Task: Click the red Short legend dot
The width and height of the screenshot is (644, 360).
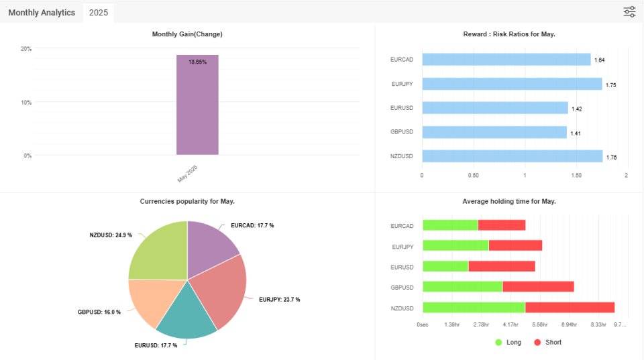Action: click(537, 343)
